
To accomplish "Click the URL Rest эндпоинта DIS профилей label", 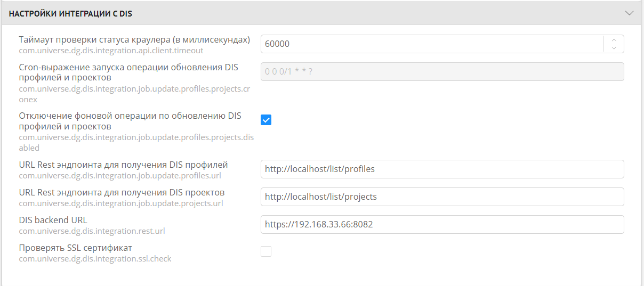I will (123, 165).
